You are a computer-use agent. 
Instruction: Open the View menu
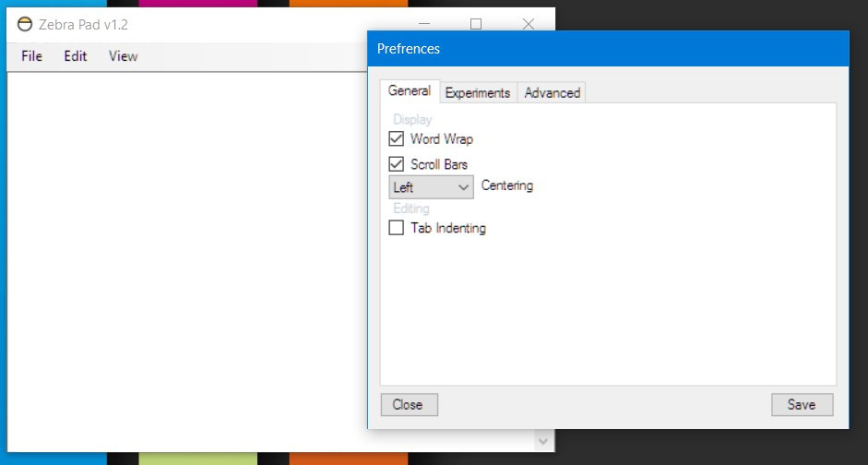coord(123,56)
